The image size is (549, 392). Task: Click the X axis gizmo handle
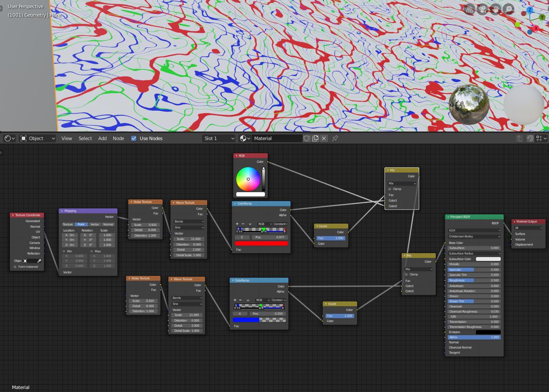pyautogui.click(x=536, y=28)
